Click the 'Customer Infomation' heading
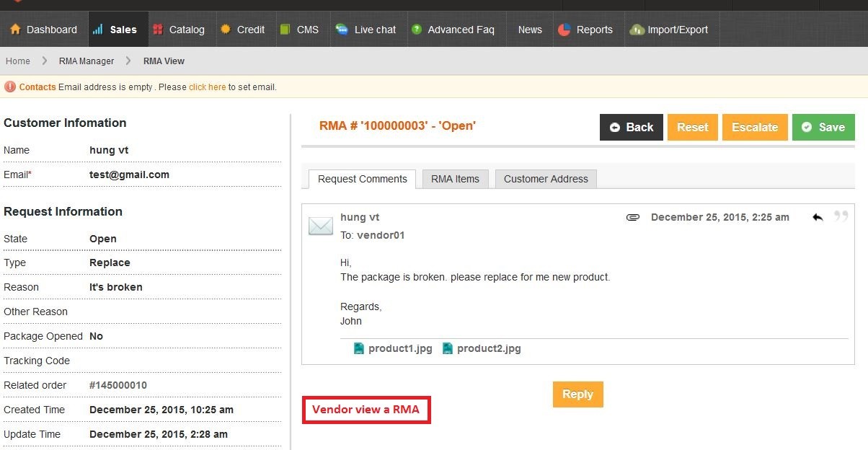Viewport: 868px width, 450px height. tap(65, 123)
